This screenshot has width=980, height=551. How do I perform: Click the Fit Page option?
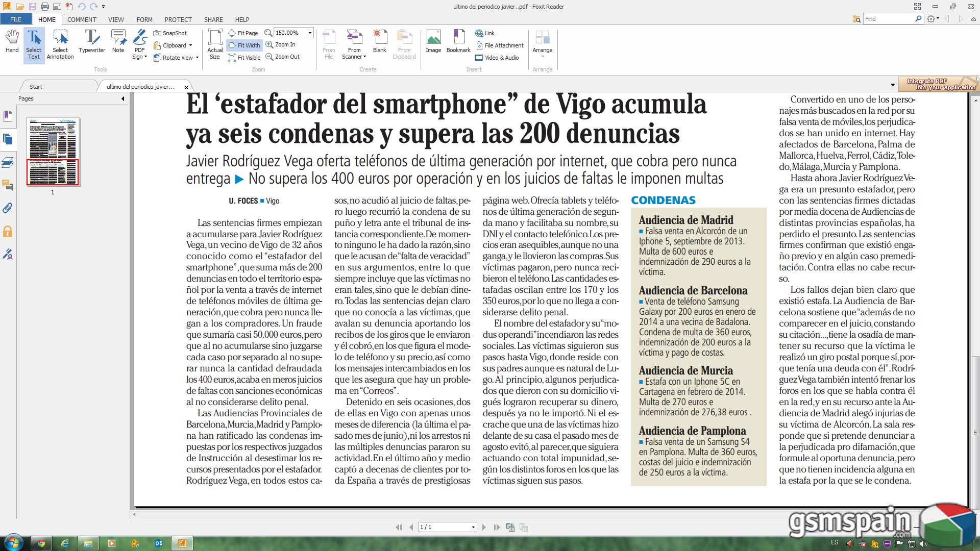pyautogui.click(x=243, y=33)
